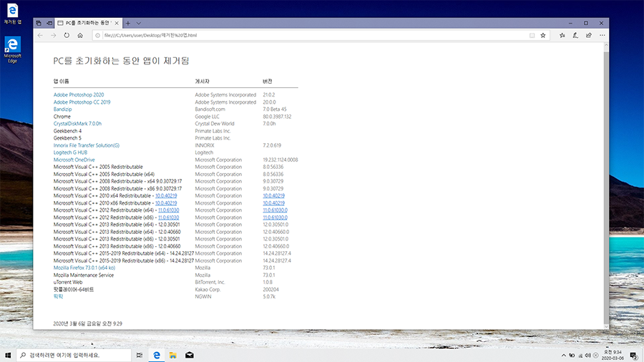The height and width of the screenshot is (362, 644).
Task: Open File Explorer from the taskbar
Action: tap(173, 355)
